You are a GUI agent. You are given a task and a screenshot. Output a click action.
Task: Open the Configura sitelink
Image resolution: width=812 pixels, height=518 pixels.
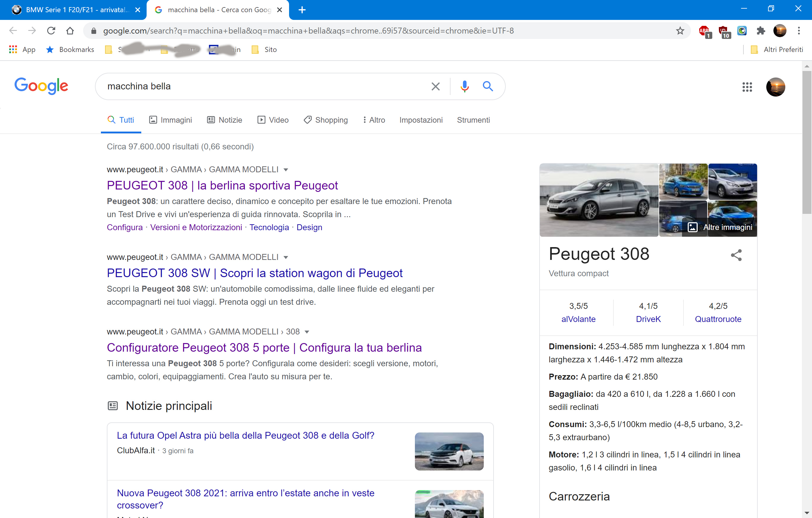[124, 228]
